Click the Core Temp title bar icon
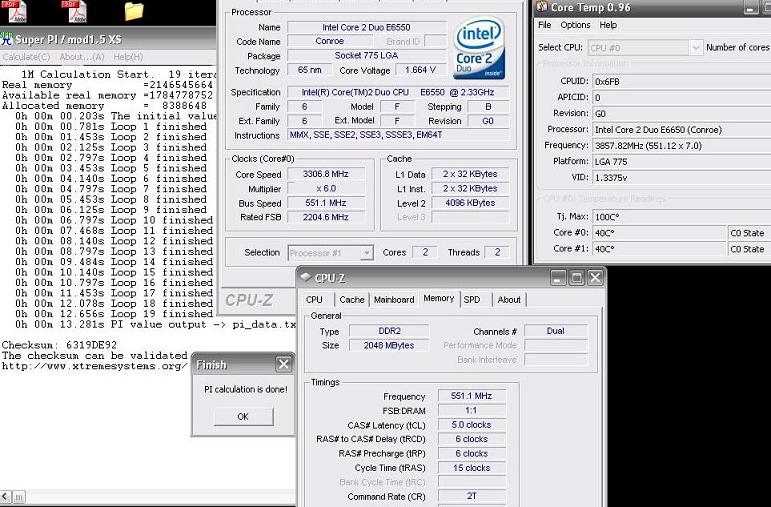The image size is (771, 507). coord(542,7)
